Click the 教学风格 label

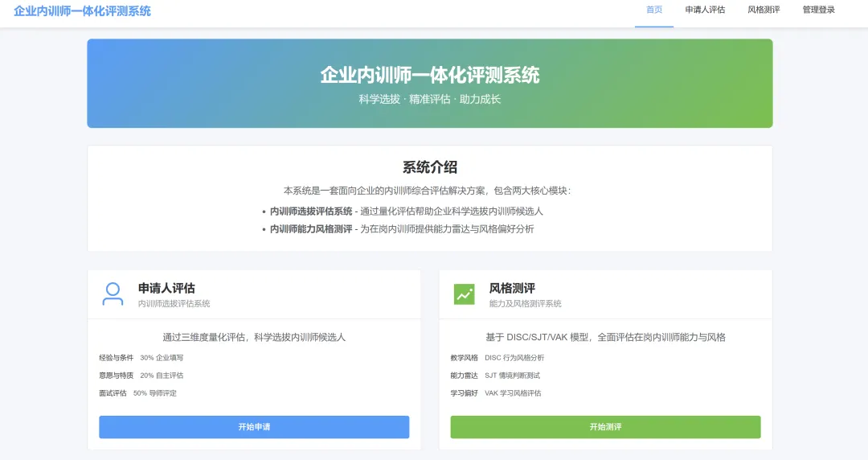pyautogui.click(x=464, y=358)
